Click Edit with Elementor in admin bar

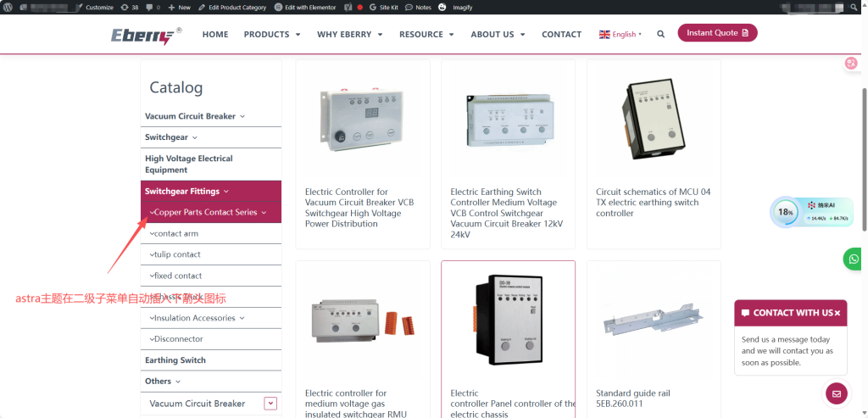coord(306,7)
